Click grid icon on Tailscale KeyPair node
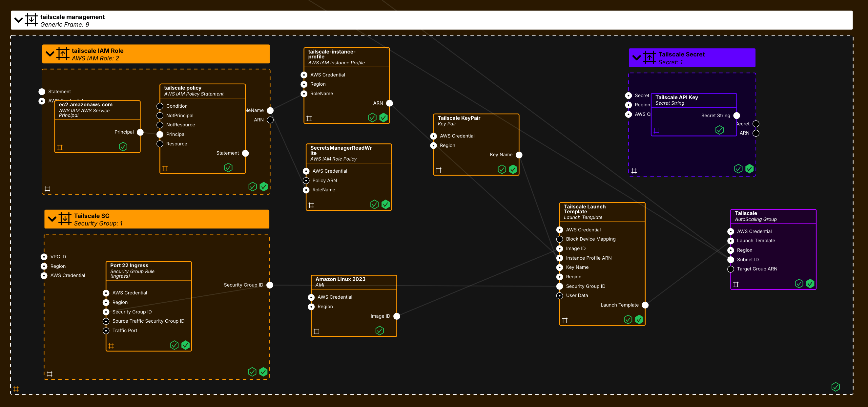This screenshot has width=868, height=407. point(439,170)
